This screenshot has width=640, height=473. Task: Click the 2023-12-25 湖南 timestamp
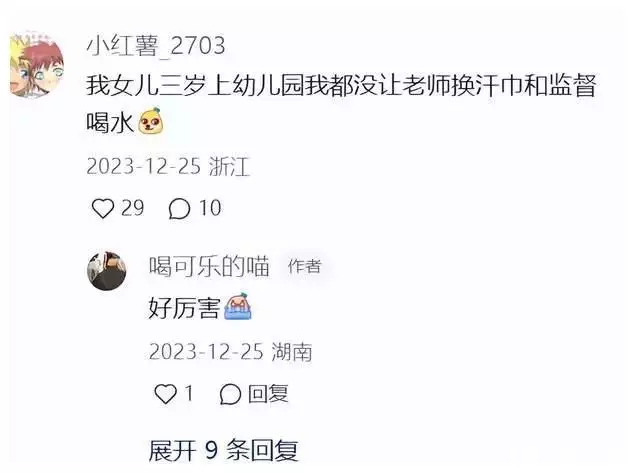point(231,352)
